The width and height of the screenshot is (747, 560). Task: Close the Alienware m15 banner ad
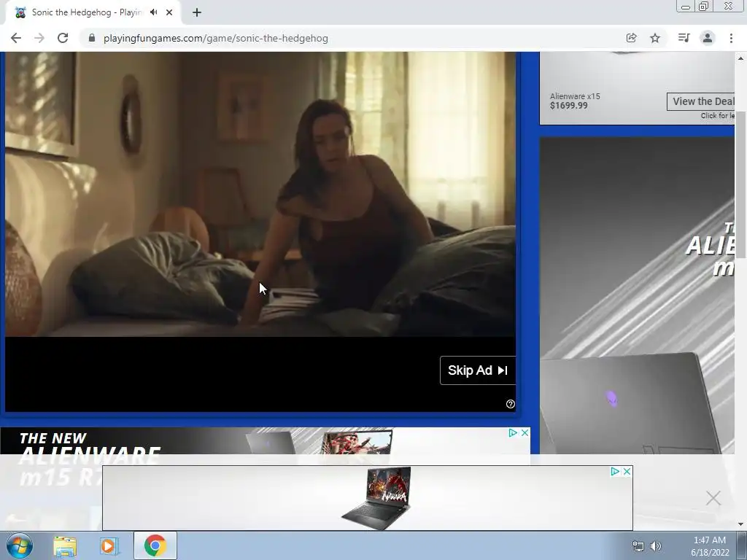point(525,432)
